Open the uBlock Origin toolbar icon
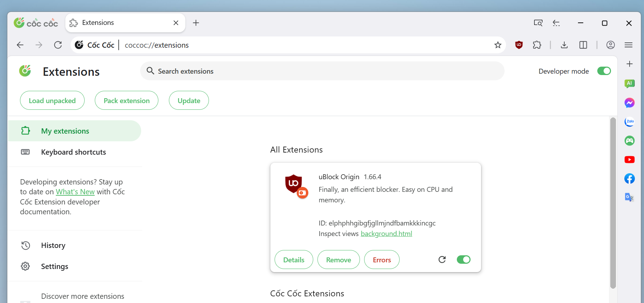644x303 pixels. coord(519,45)
